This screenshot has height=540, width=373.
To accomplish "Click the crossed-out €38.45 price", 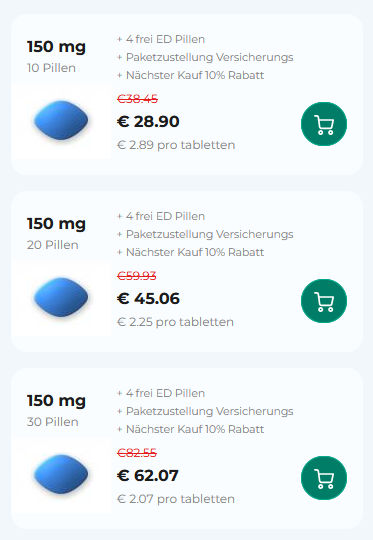I will coord(137,99).
